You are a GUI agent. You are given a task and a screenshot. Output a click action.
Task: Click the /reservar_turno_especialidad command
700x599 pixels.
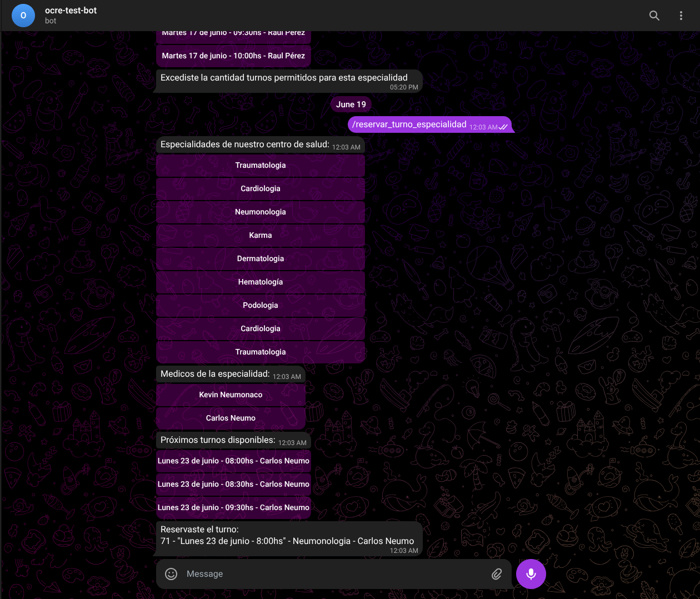point(409,124)
